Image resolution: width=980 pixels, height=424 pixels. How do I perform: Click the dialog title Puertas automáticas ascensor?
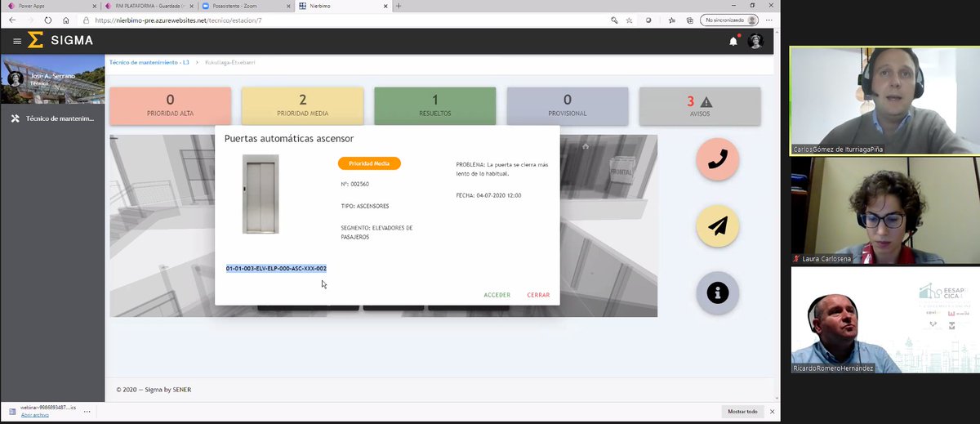coord(289,139)
